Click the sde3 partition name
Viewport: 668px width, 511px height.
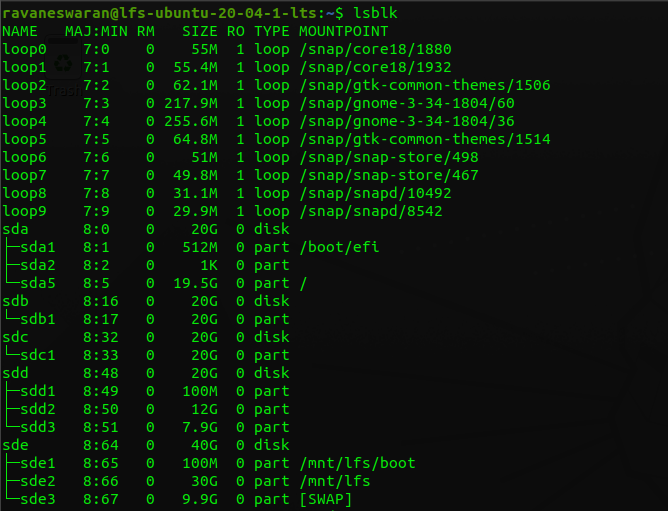(x=38, y=499)
